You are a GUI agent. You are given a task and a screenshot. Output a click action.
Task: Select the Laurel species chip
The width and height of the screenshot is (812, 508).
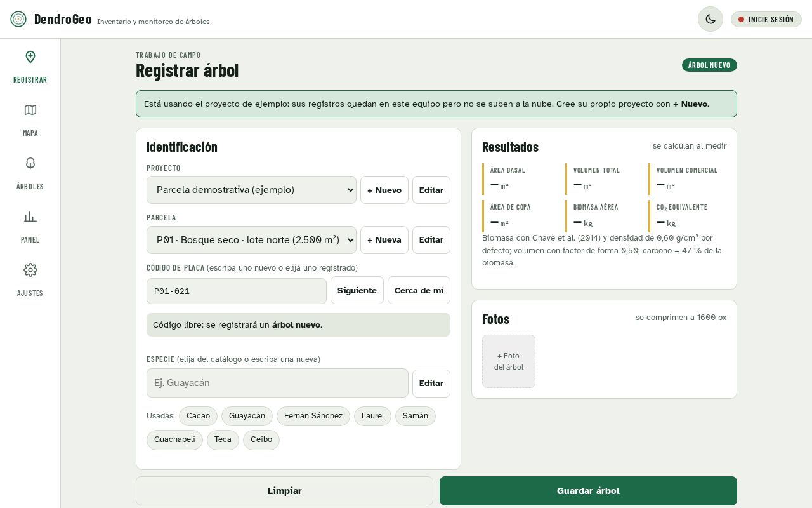[372, 416]
